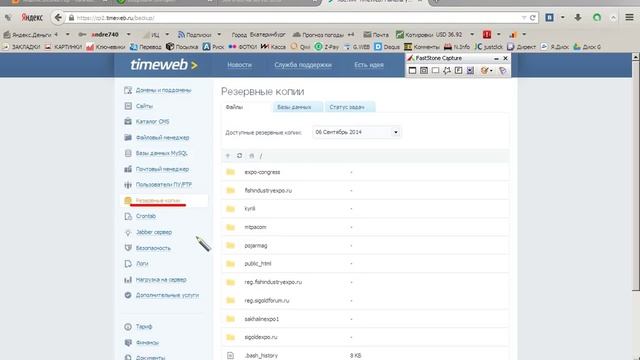Click FastStone Capture Full Screen icon
The width and height of the screenshot is (640, 360).
(458, 71)
